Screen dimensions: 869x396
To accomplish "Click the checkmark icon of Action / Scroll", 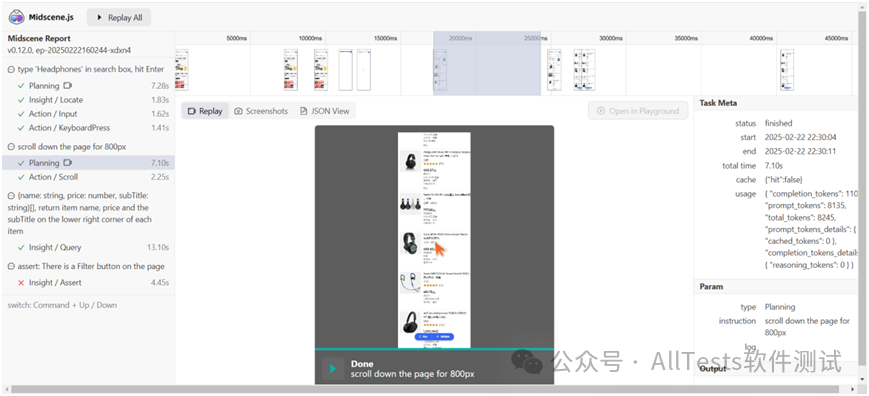I will pyautogui.click(x=21, y=177).
